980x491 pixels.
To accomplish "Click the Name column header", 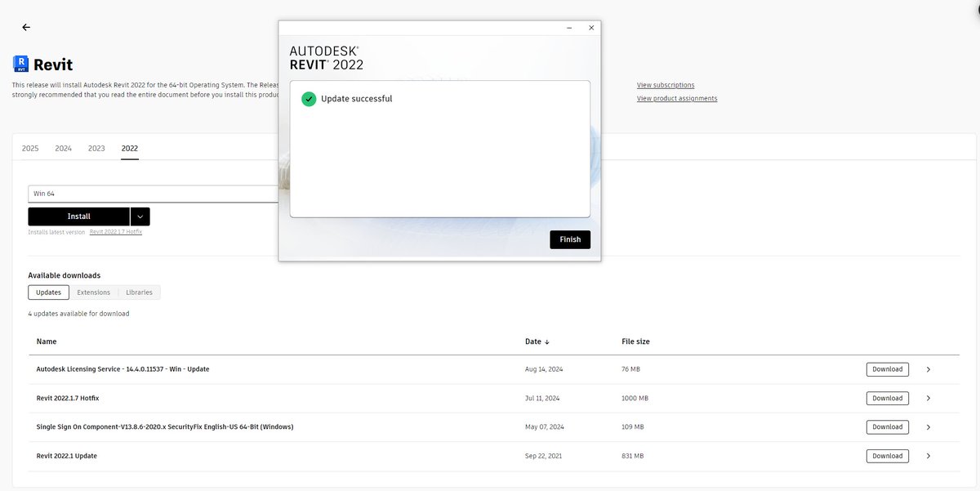I will coord(47,341).
